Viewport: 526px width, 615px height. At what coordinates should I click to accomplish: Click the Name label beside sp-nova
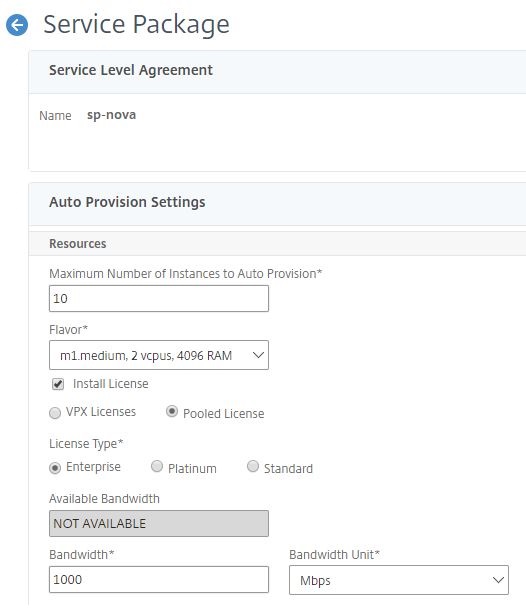(55, 116)
